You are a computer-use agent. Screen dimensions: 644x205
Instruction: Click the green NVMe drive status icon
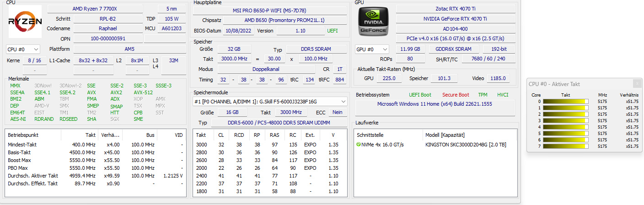pyautogui.click(x=359, y=145)
